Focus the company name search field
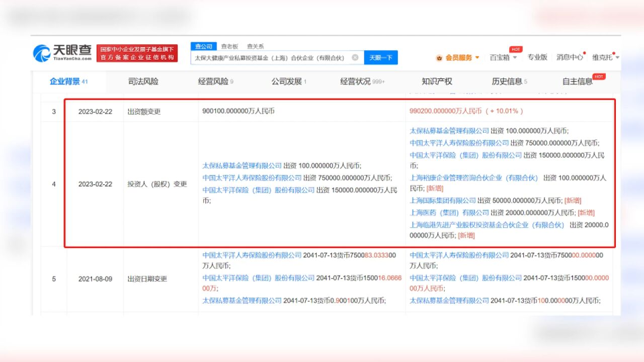 (x=277, y=57)
